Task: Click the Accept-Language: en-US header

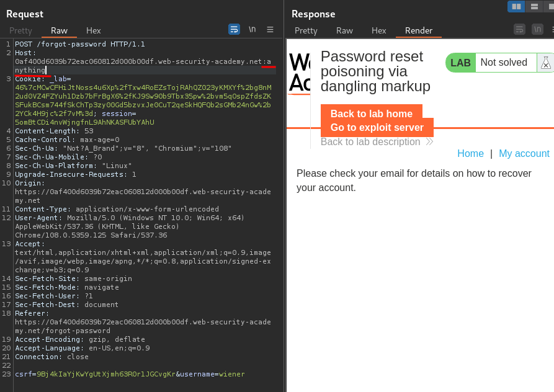Action: 83,348
